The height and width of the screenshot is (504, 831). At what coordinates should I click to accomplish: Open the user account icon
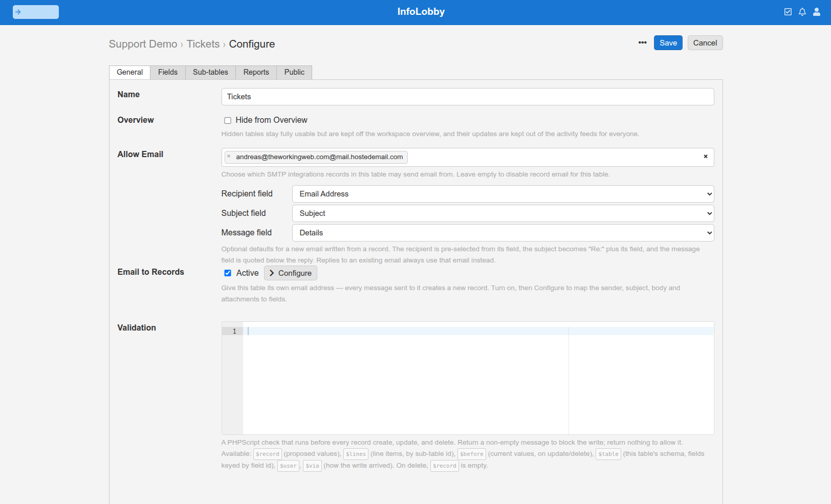[x=817, y=12]
